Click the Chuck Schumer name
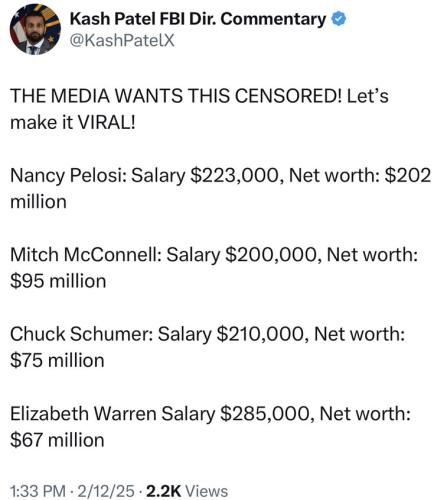The height and width of the screenshot is (500, 447). pyautogui.click(x=81, y=334)
